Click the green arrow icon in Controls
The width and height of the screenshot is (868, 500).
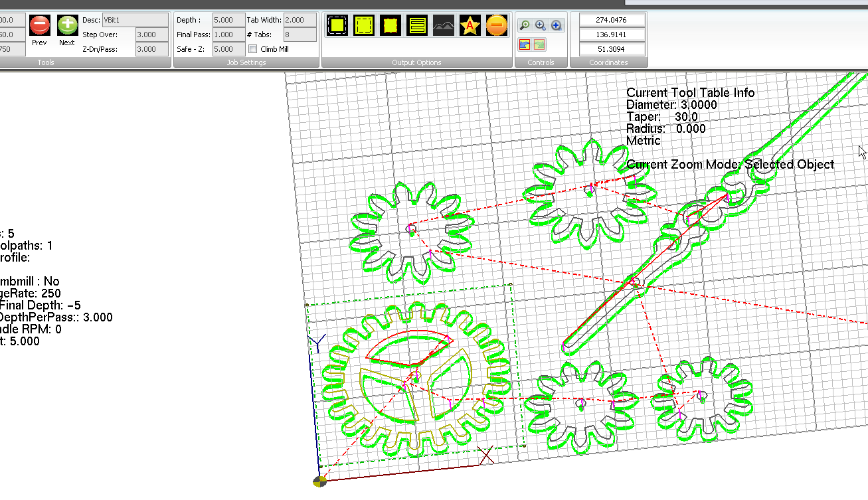[539, 44]
